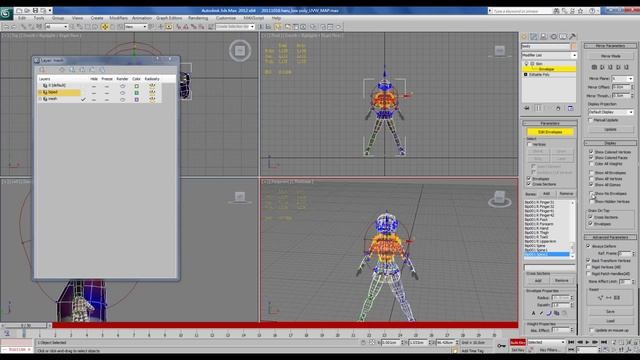Click the Render Setup toolbar icon
Viewport: 640px width, 360px height.
(x=322, y=27)
